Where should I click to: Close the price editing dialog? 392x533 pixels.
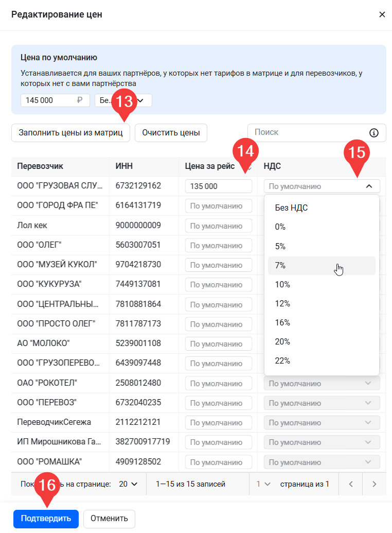coord(382,14)
